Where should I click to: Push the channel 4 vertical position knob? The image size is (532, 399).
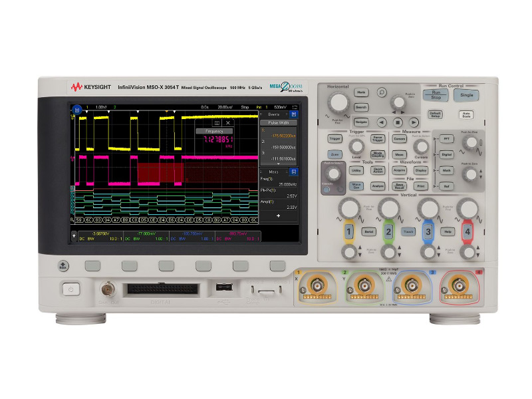point(468,252)
